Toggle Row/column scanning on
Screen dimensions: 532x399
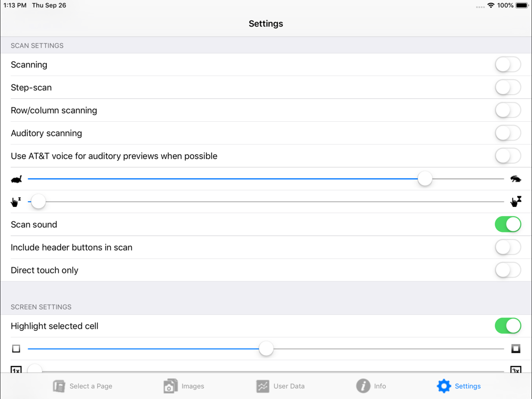coord(508,111)
